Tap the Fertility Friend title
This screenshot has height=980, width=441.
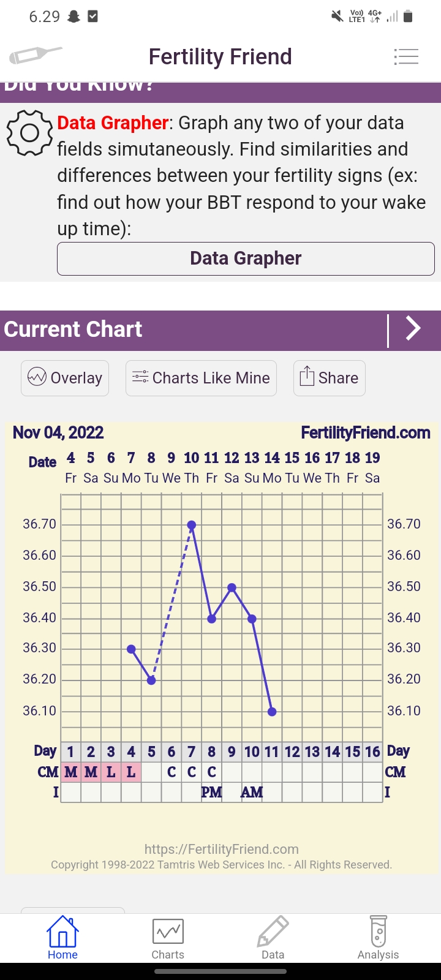(x=221, y=57)
